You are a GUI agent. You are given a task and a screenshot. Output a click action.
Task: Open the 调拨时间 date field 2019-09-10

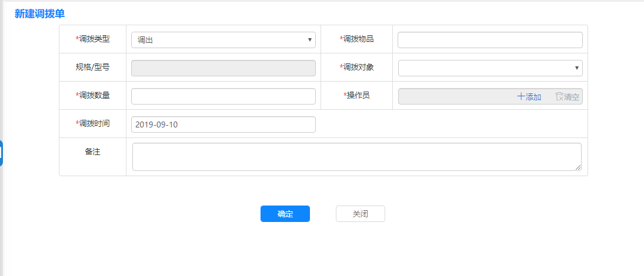click(223, 124)
